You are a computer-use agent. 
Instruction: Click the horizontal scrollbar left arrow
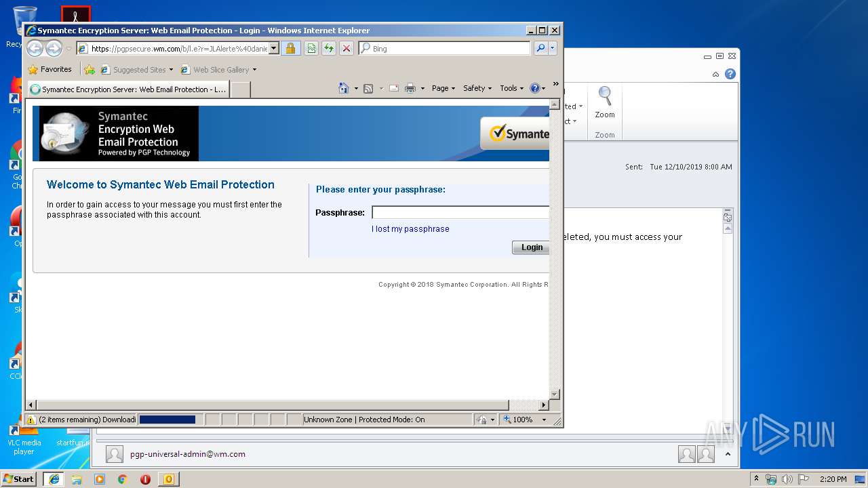click(x=31, y=405)
